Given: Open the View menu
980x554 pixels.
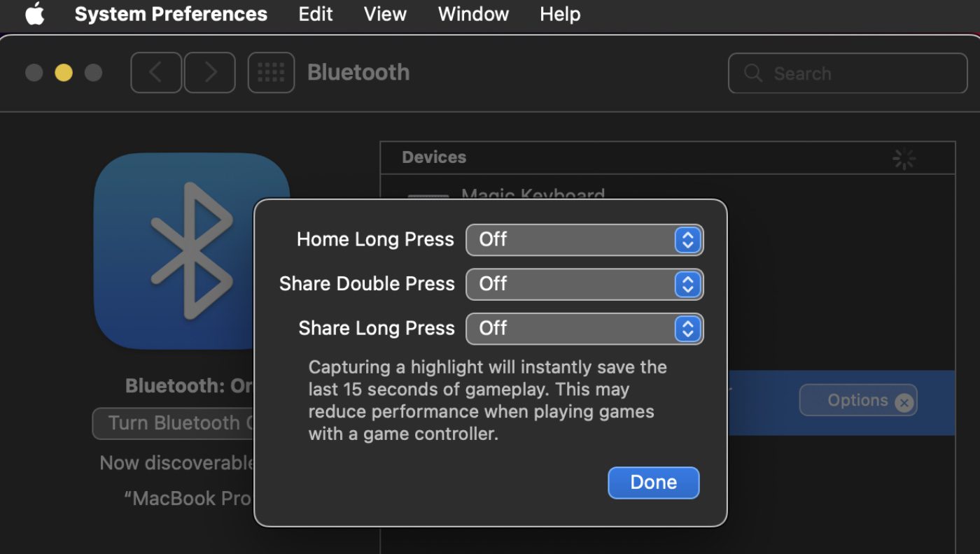Looking at the screenshot, I should click(x=385, y=14).
